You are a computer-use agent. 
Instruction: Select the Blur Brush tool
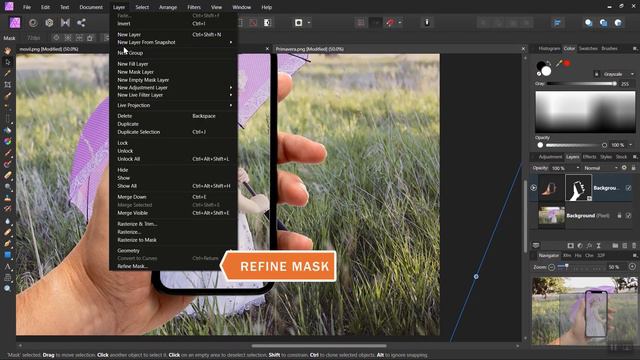(7, 221)
